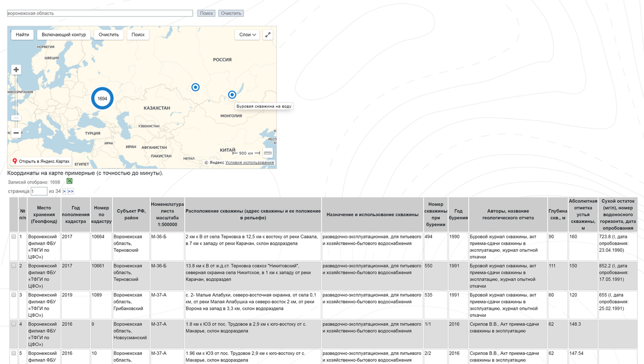Viewport: 644px width, 364px height.
Task: Click the Назначение и использование скважины header
Action: [372, 214]
